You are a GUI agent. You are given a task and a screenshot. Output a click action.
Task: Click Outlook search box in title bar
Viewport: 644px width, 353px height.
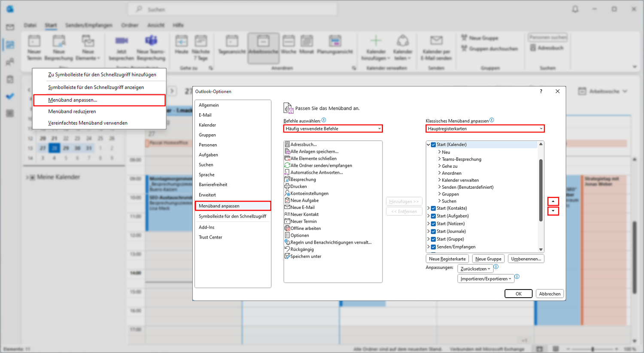coord(232,9)
